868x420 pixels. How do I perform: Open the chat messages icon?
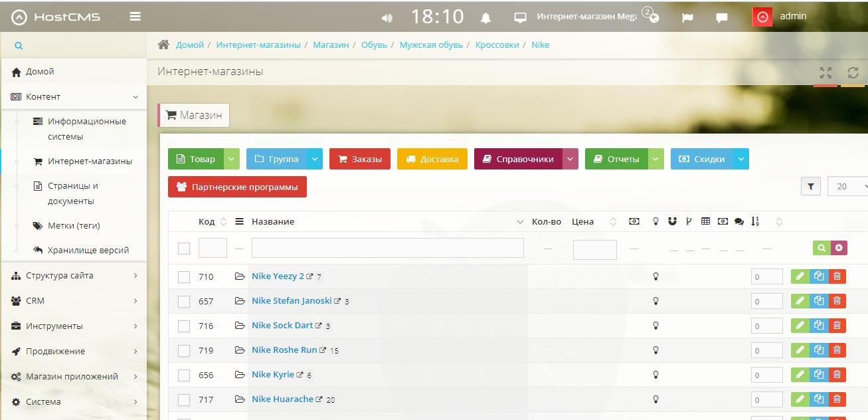[x=721, y=18]
